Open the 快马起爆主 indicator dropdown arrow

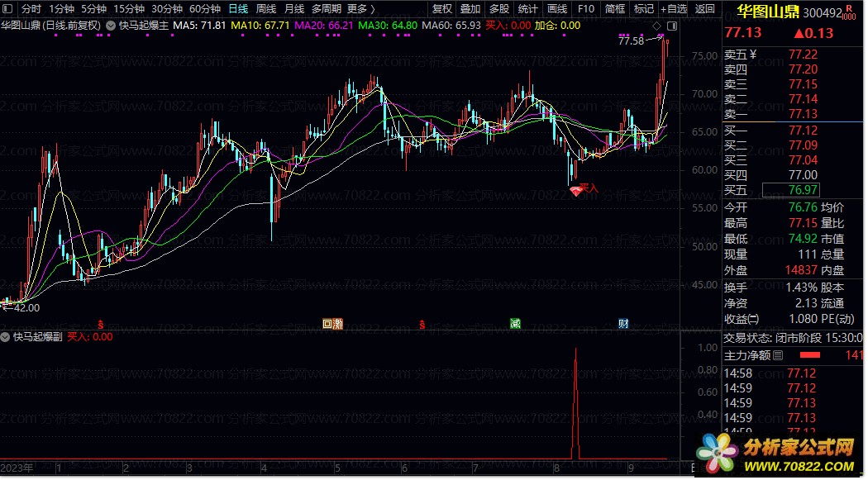[x=111, y=26]
